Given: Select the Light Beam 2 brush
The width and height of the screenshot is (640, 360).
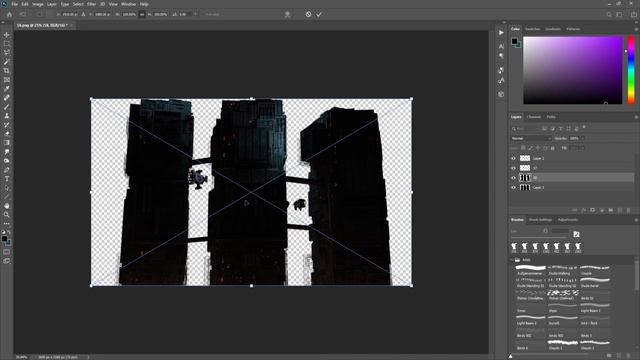Looking at the screenshot, I should tap(531, 320).
